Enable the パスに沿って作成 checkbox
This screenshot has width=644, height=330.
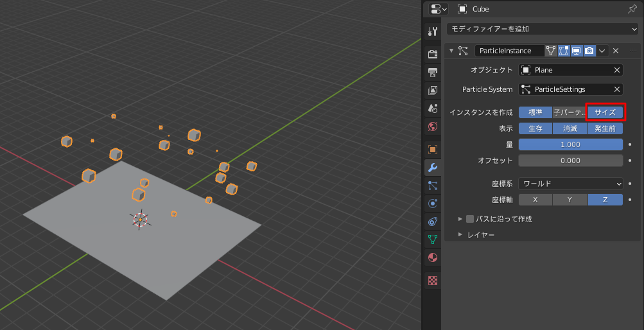470,219
